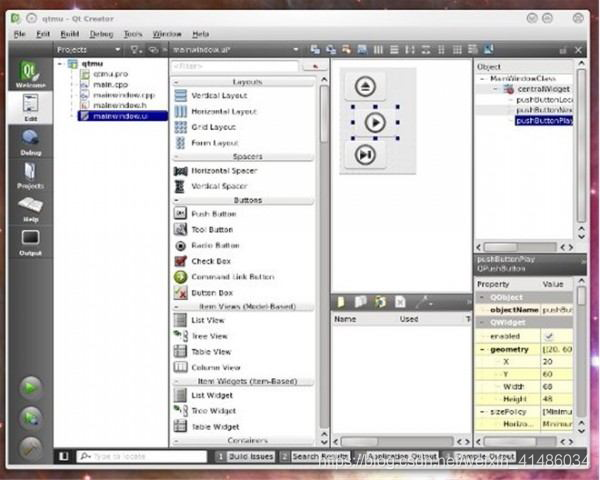Switch to Edit mode
Screen dimensions: 600x480
(x=30, y=107)
